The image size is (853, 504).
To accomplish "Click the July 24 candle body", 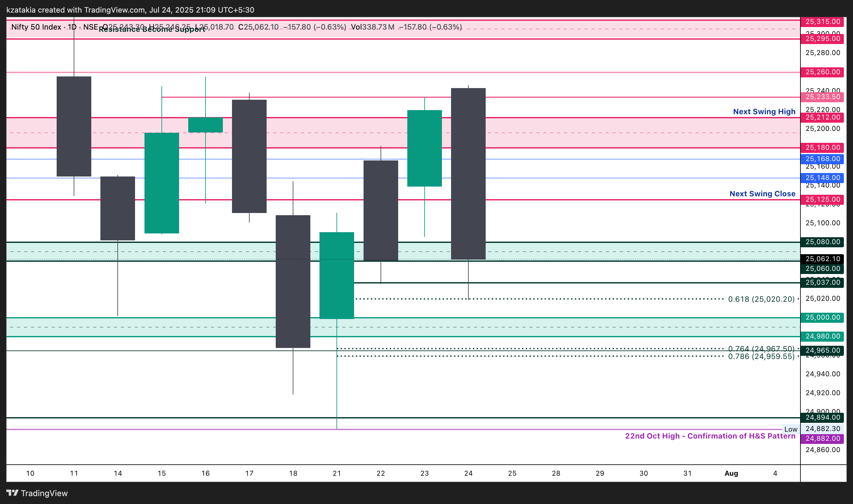I will pyautogui.click(x=468, y=174).
